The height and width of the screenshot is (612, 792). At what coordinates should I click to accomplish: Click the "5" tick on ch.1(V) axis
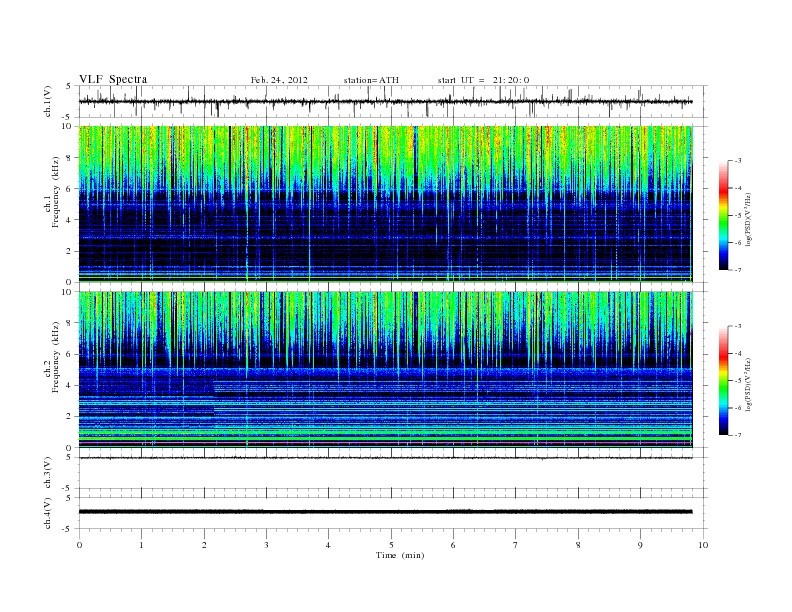tap(69, 86)
